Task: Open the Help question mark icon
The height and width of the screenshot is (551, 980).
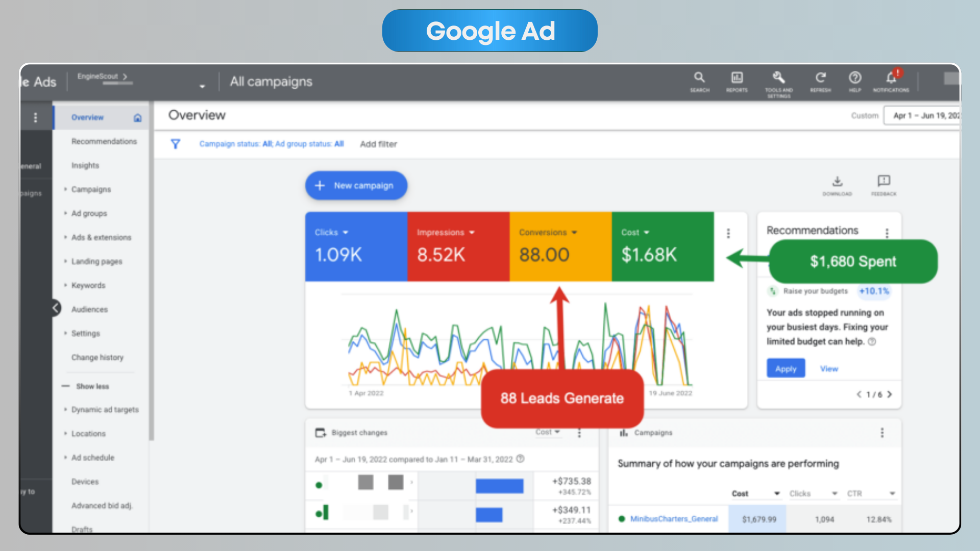Action: click(x=855, y=78)
